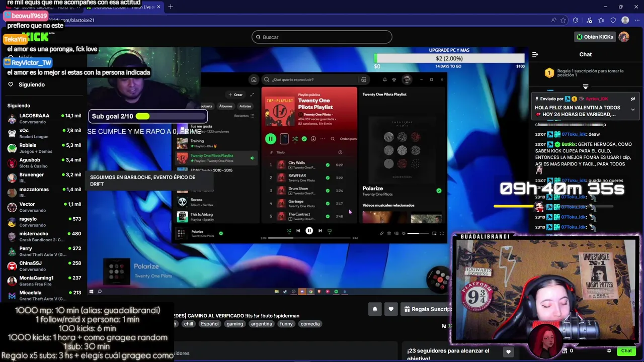The image size is (644, 362).
Task: Toggle playlist shuffle icon beside green pause button
Action: (x=295, y=139)
